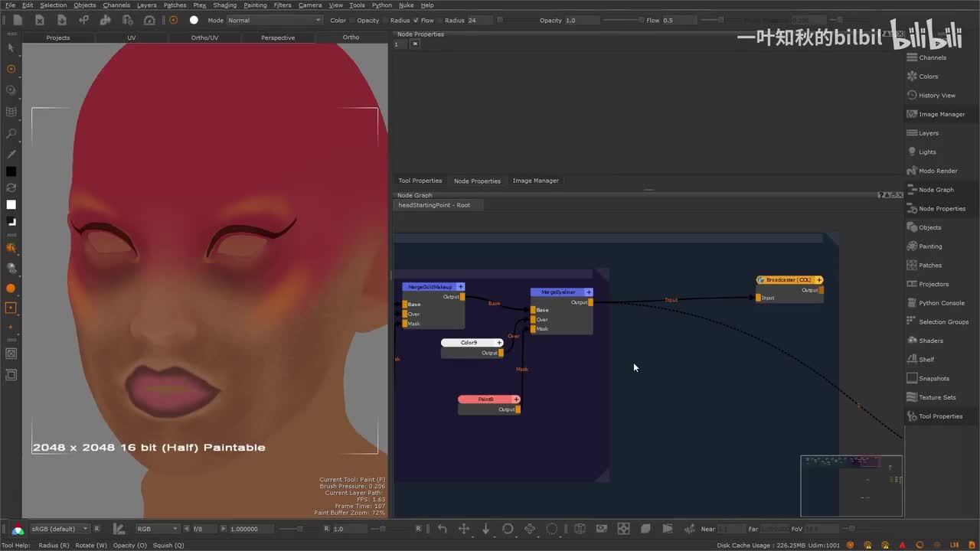
Task: Open the Projectors palette in sidebar
Action: point(933,284)
